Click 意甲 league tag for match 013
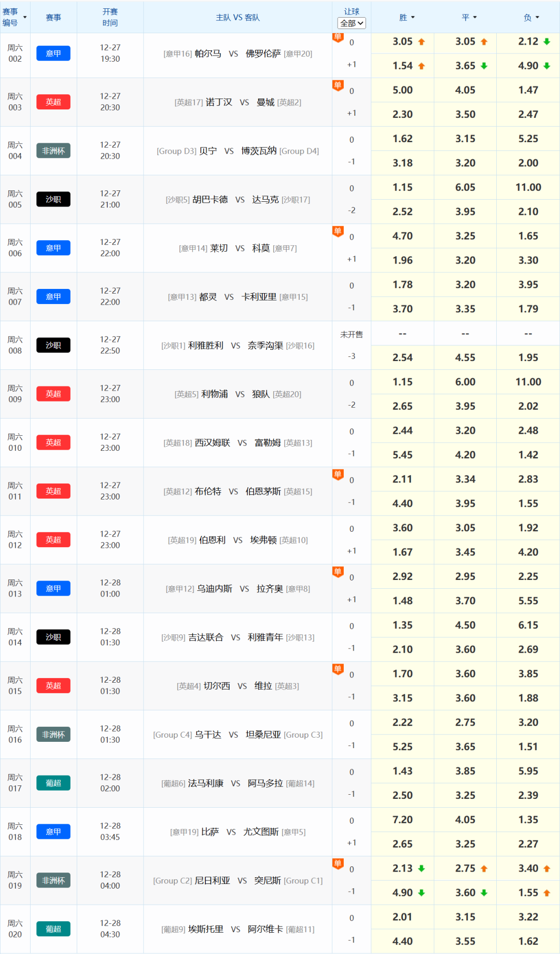 [x=53, y=588]
